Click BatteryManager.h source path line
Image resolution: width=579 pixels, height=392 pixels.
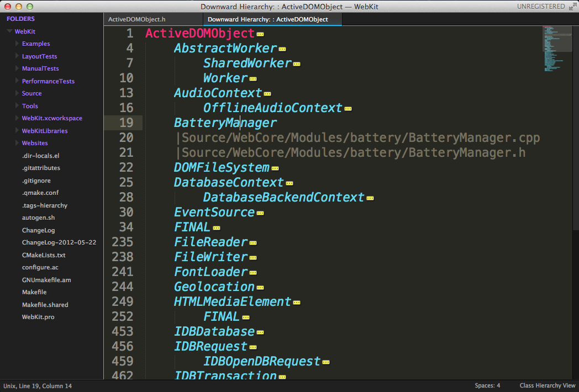351,152
